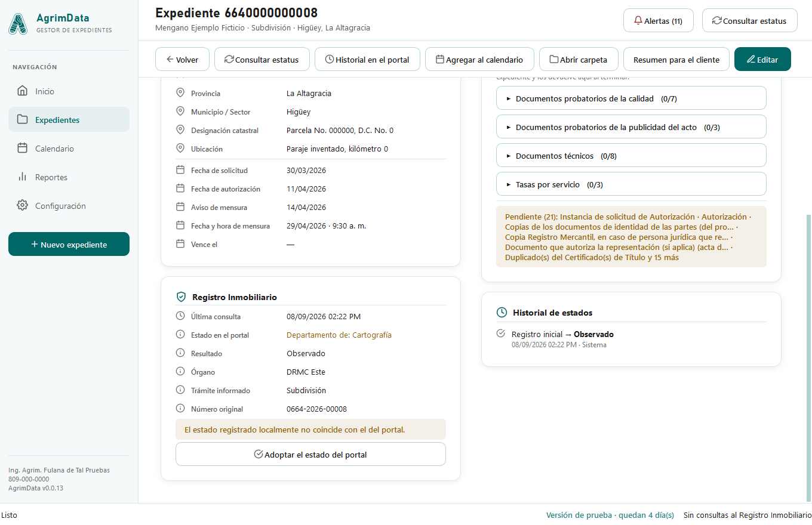Image resolution: width=812 pixels, height=525 pixels.
Task: Click the 'Expediente 6640000000008' title
Action: 236,13
